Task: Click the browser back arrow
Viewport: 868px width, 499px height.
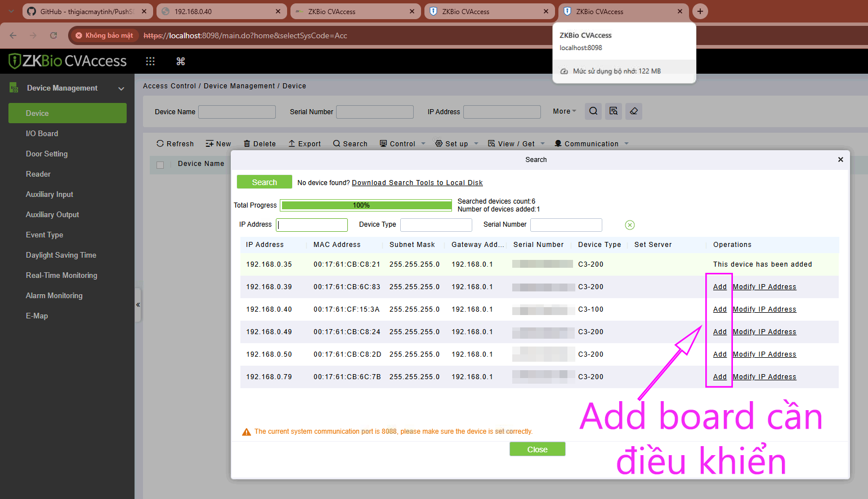Action: tap(13, 35)
